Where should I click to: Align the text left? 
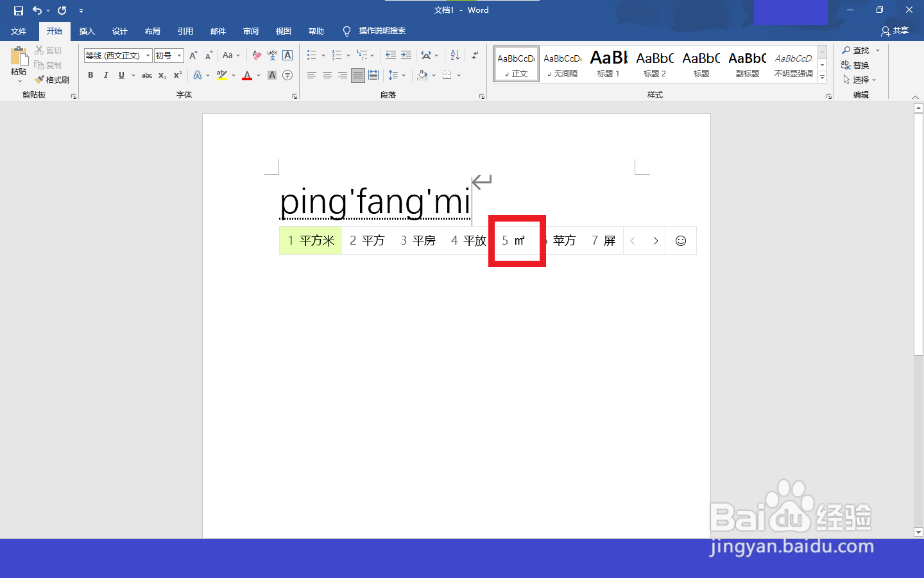[x=311, y=75]
